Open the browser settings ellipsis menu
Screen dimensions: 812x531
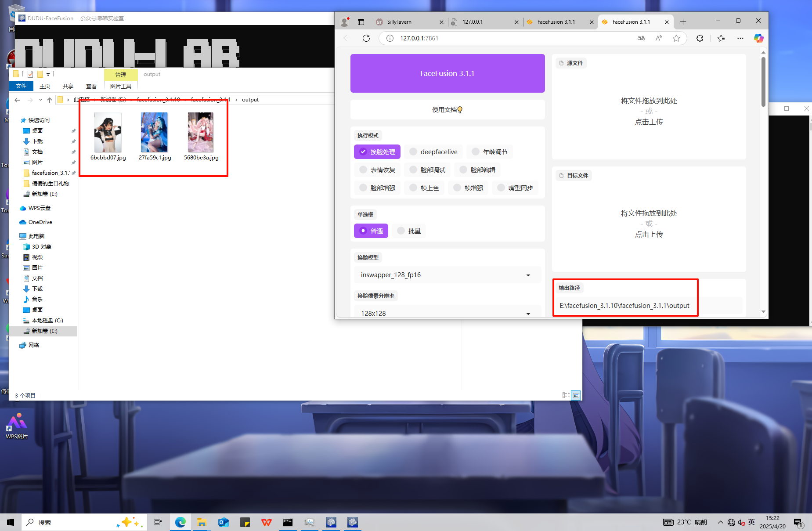(x=740, y=38)
